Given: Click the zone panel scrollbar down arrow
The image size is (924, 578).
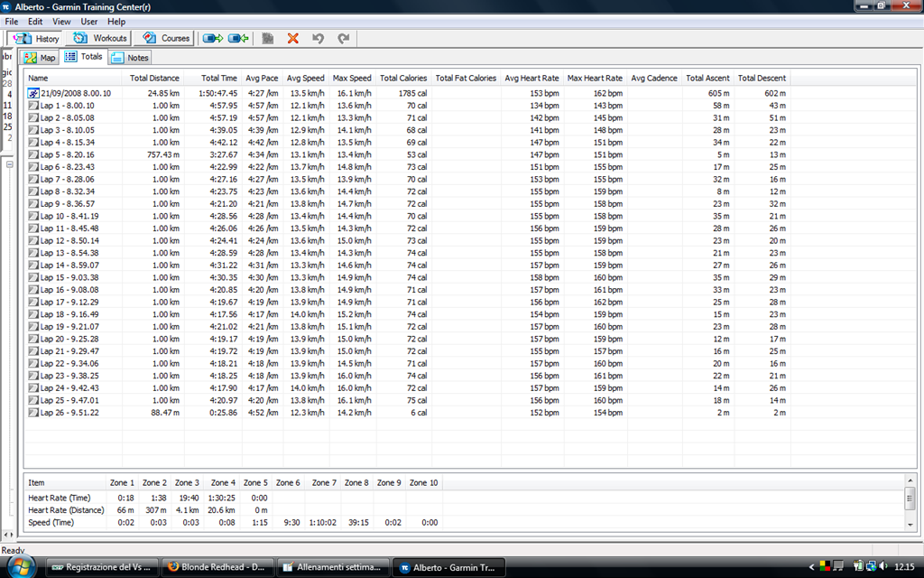Looking at the screenshot, I should coord(910,524).
